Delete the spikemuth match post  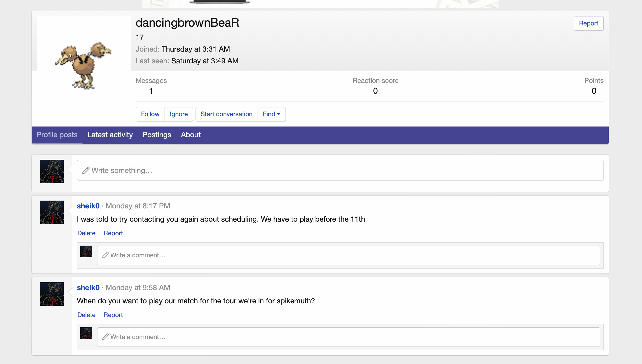tap(86, 315)
